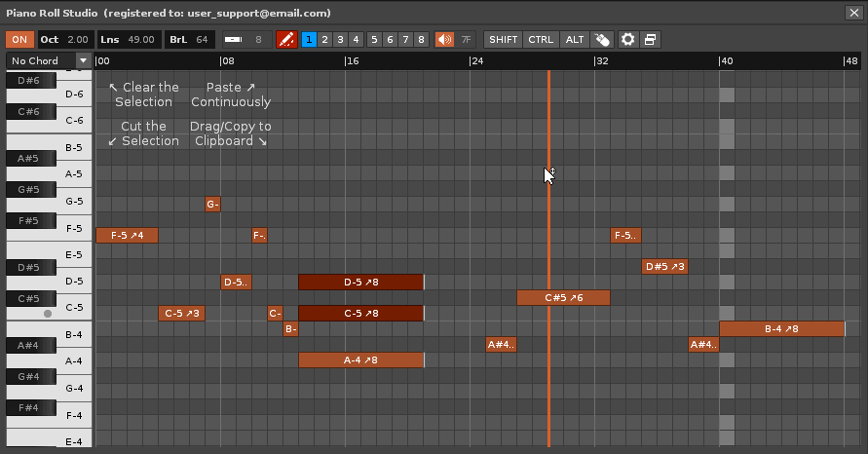This screenshot has width=868, height=454.
Task: Click the note length bar icon
Action: pyautogui.click(x=234, y=39)
